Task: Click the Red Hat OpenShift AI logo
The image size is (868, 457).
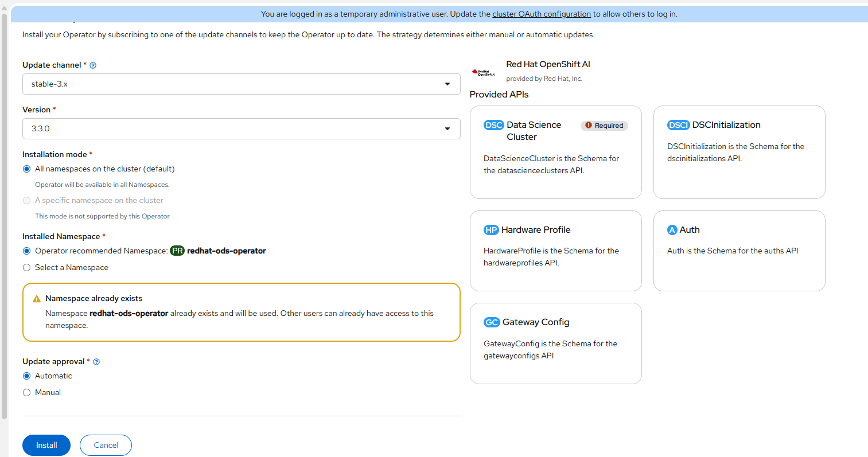Action: (x=483, y=72)
